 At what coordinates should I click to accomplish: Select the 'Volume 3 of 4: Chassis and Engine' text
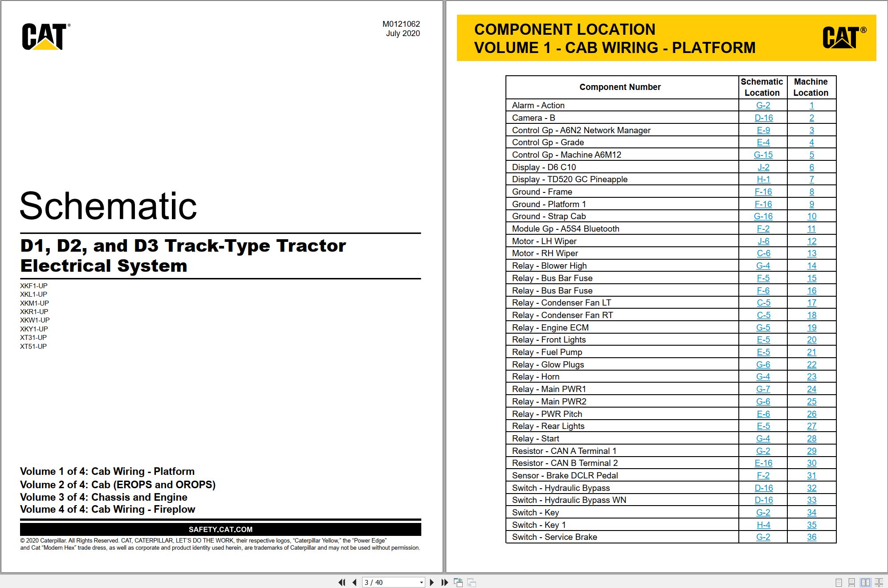coord(103,497)
